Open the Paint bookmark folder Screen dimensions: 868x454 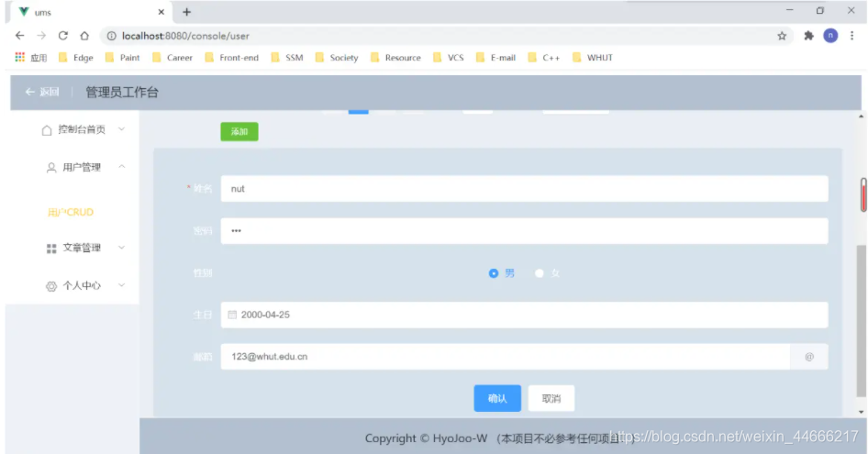[x=122, y=57]
